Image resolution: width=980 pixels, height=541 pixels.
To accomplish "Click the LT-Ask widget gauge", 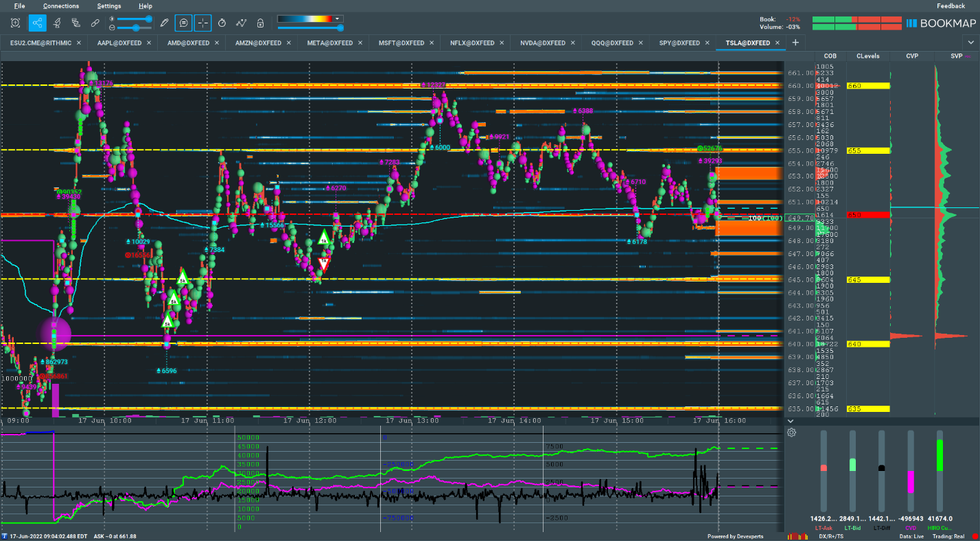I will (824, 471).
